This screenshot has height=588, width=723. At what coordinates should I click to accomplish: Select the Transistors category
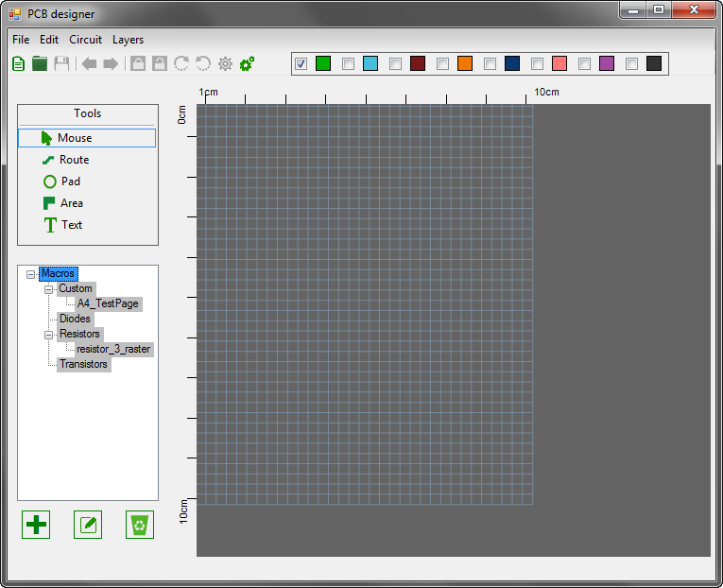point(83,364)
